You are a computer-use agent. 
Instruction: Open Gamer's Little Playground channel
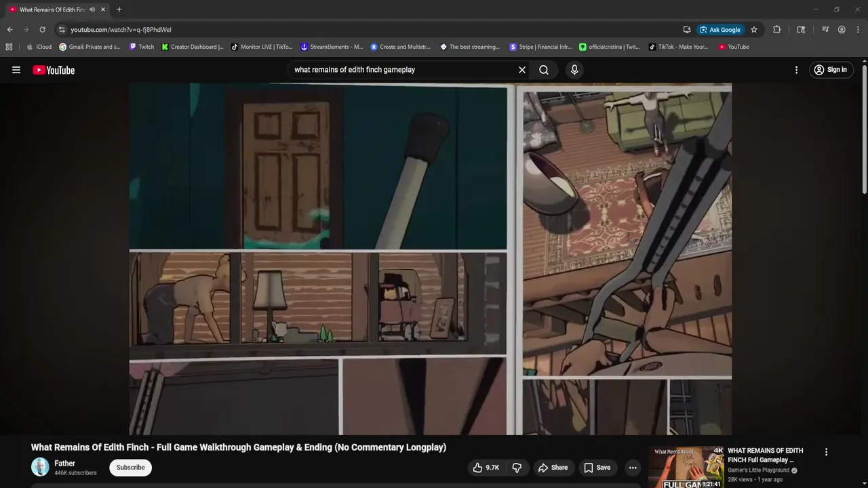click(x=758, y=470)
